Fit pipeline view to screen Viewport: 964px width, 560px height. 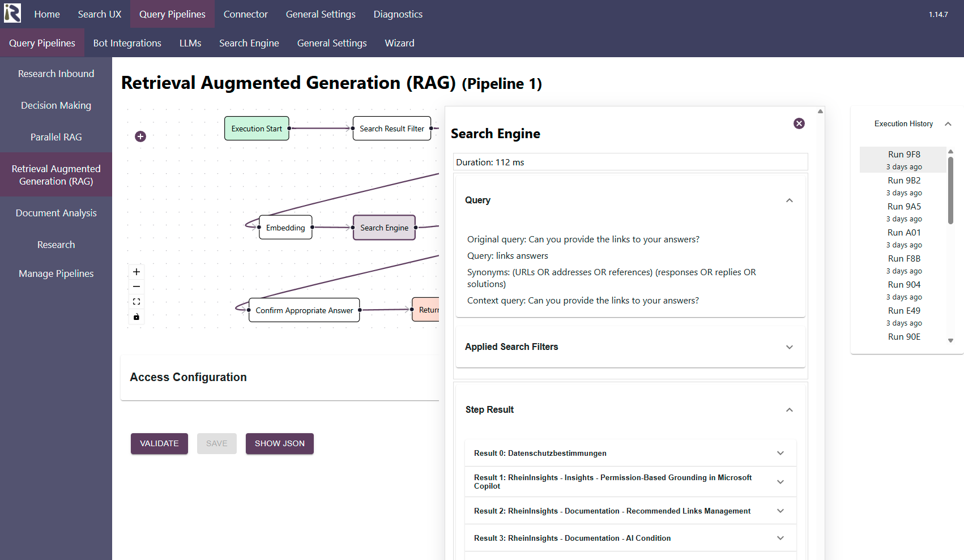(137, 302)
